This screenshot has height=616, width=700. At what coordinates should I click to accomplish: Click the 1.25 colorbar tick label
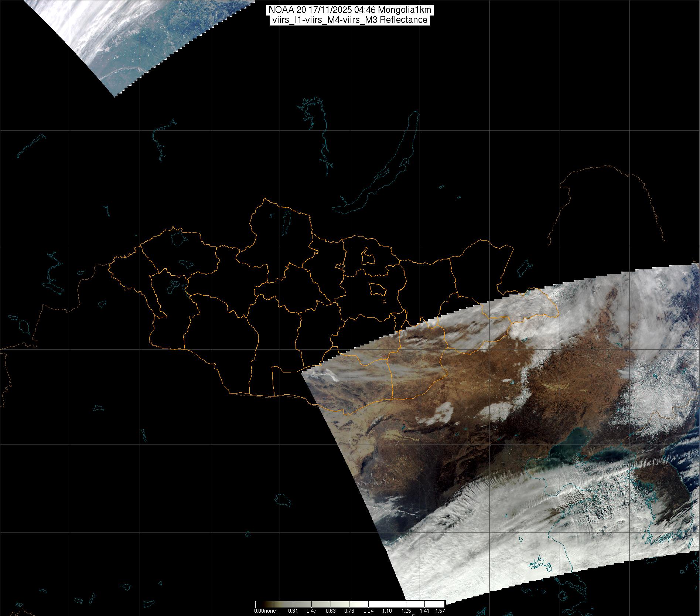pos(406,611)
